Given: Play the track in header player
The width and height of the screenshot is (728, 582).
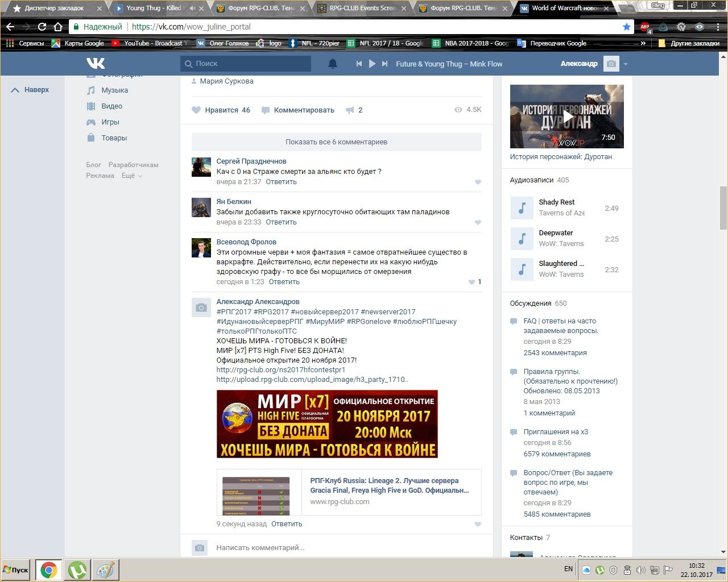Looking at the screenshot, I should point(372,64).
